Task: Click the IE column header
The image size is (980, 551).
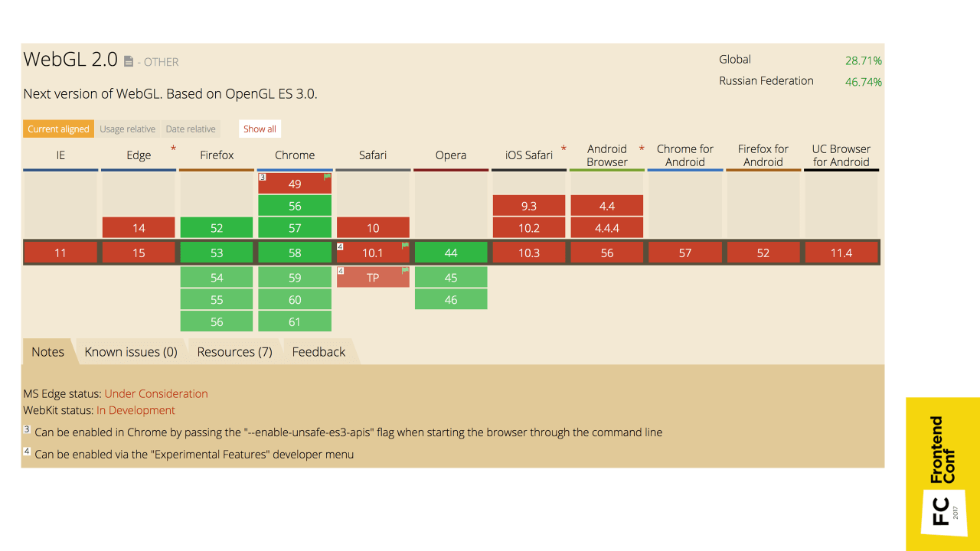Action: (60, 155)
